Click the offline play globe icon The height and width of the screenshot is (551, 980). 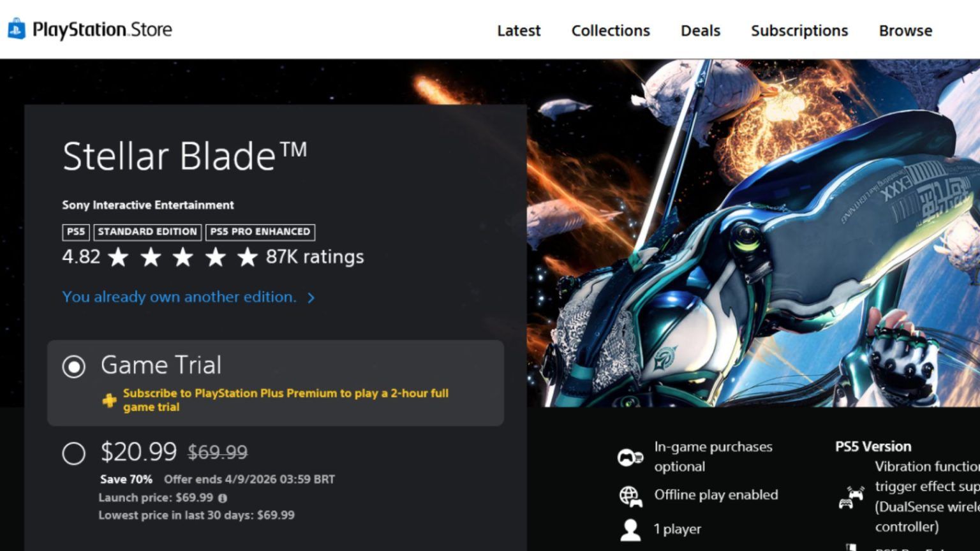click(630, 496)
